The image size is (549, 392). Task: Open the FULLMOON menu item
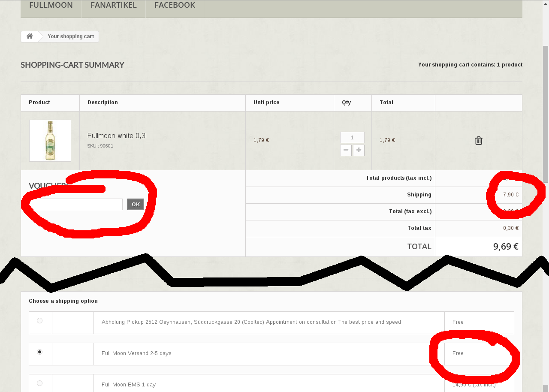(x=51, y=6)
